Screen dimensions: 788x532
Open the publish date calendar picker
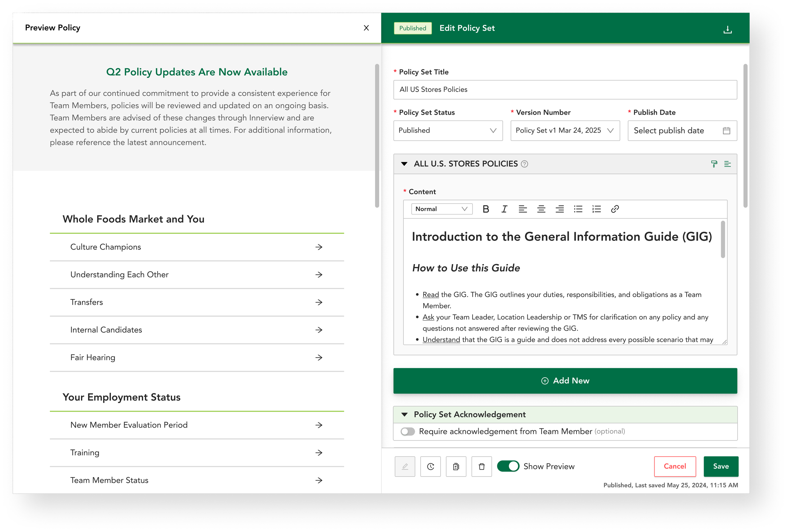(726, 130)
